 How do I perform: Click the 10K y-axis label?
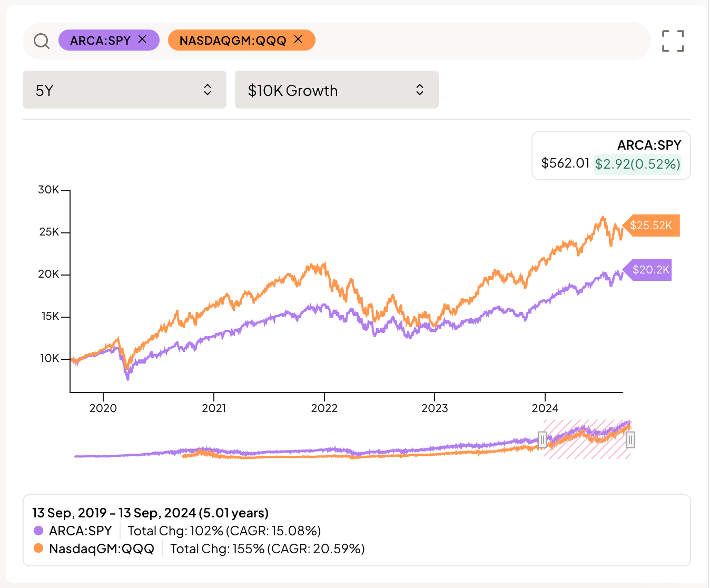[50, 358]
